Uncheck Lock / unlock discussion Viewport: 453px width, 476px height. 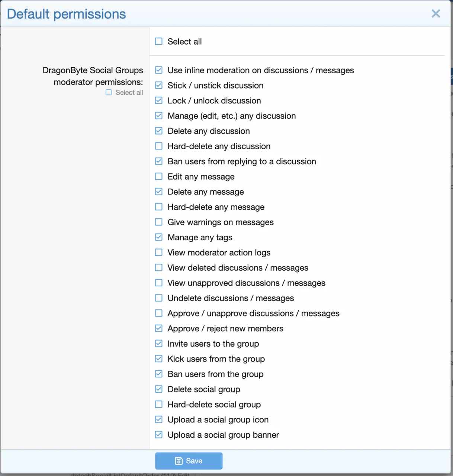click(159, 101)
